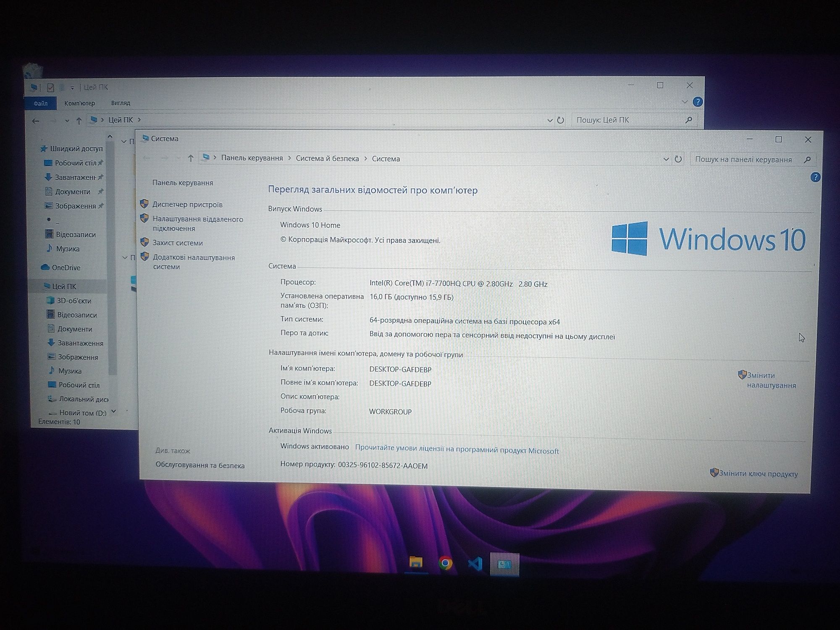Open recent locations dropdown in Explorer
This screenshot has width=840, height=630.
(67, 121)
